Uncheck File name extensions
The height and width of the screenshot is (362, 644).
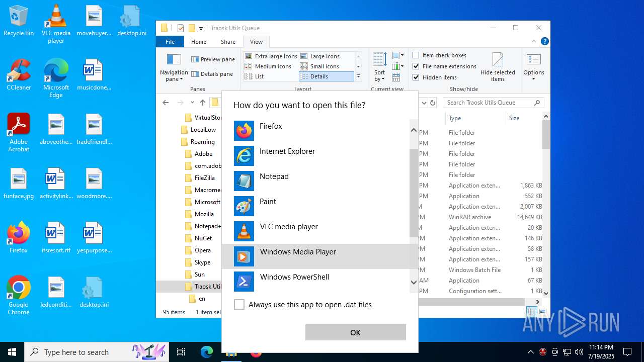coord(416,66)
